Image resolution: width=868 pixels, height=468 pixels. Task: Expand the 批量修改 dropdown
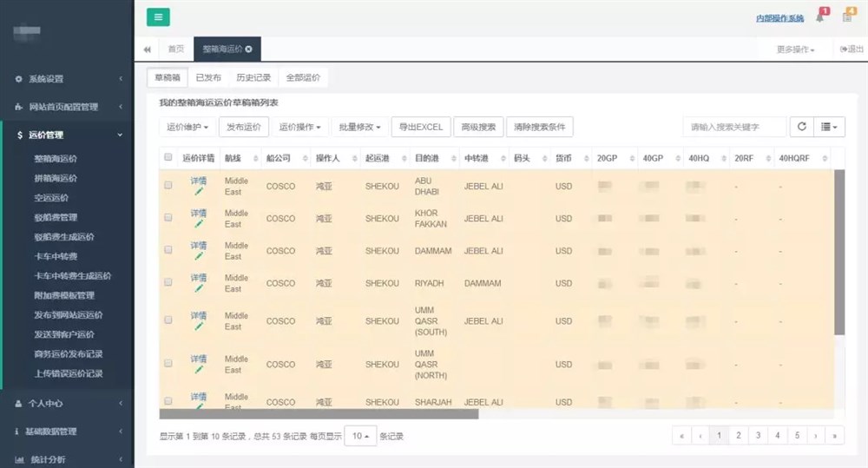pos(359,127)
